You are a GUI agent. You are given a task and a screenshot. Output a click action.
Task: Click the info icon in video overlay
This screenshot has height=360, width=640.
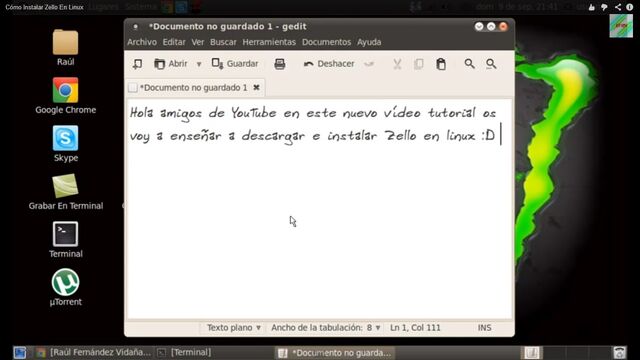[630, 7]
